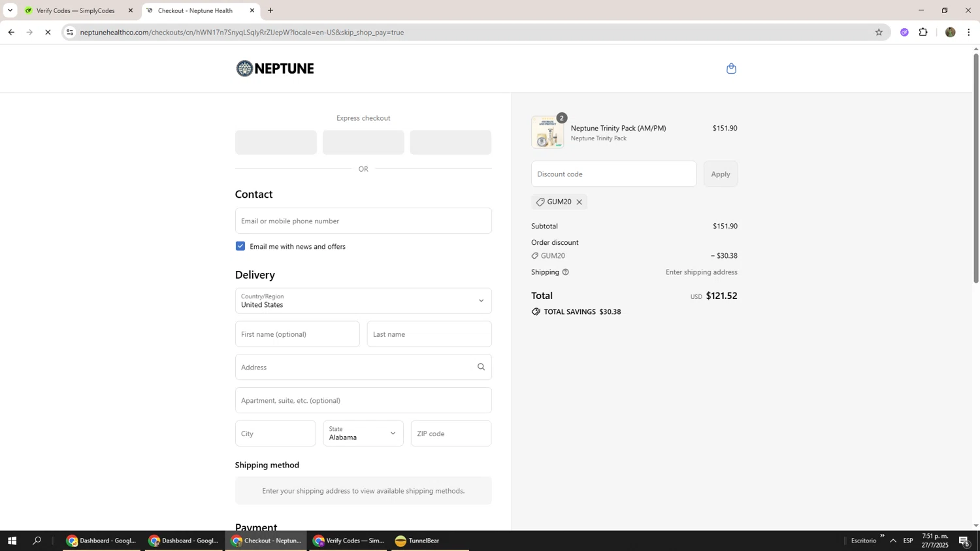Focus the Apartment, suite field

point(363,400)
